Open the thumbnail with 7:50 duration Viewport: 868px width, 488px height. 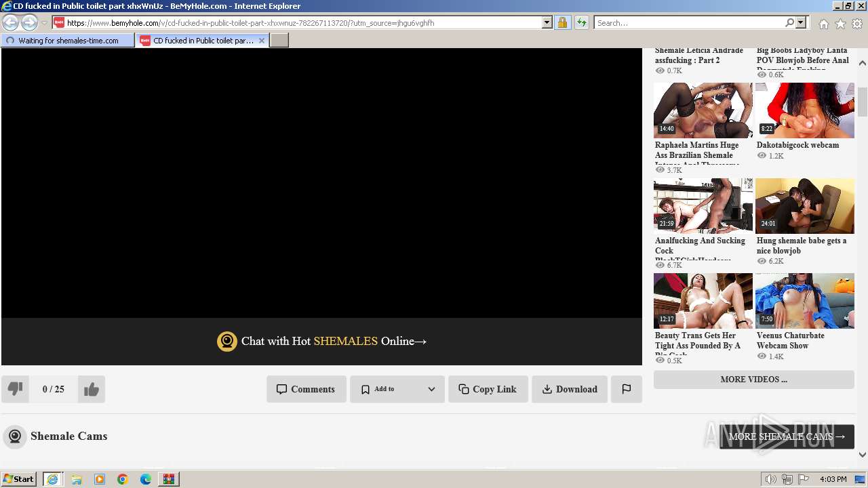point(805,301)
